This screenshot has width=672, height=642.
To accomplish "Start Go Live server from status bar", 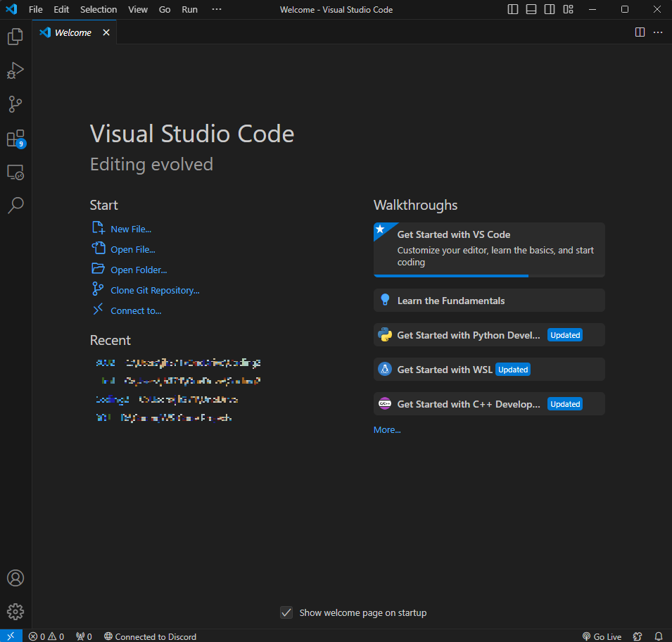I will point(602,636).
